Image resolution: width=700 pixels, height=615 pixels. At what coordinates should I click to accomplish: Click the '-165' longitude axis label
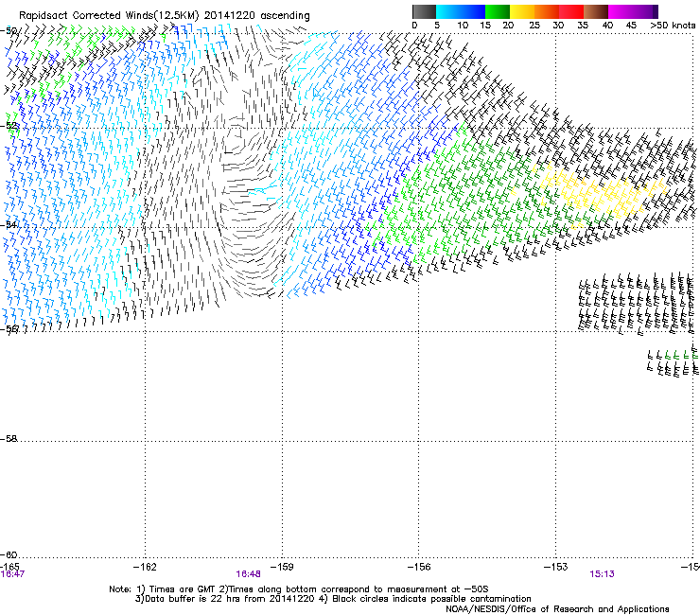tap(9, 567)
